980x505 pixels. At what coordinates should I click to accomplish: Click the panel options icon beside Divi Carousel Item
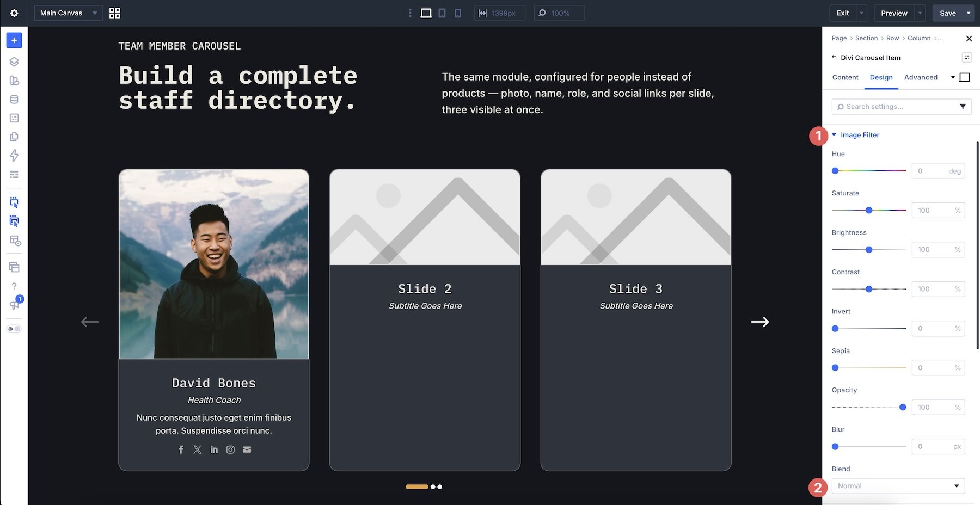click(x=967, y=58)
